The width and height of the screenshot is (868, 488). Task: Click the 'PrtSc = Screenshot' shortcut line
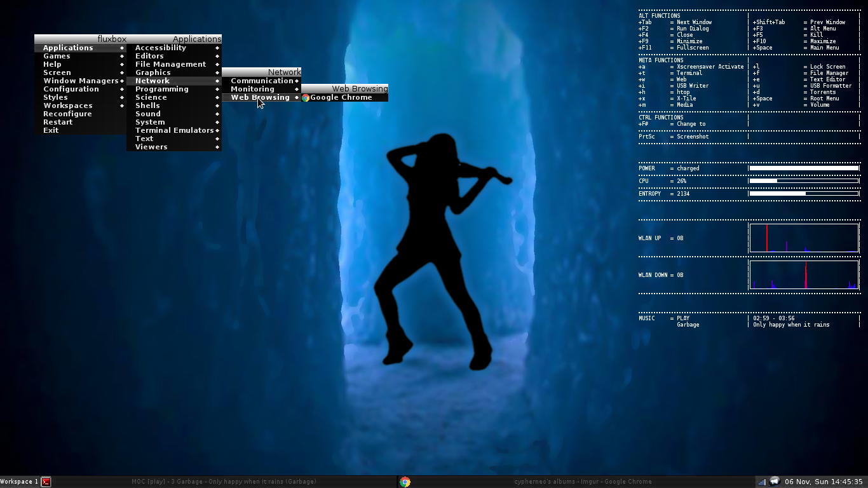pyautogui.click(x=674, y=137)
